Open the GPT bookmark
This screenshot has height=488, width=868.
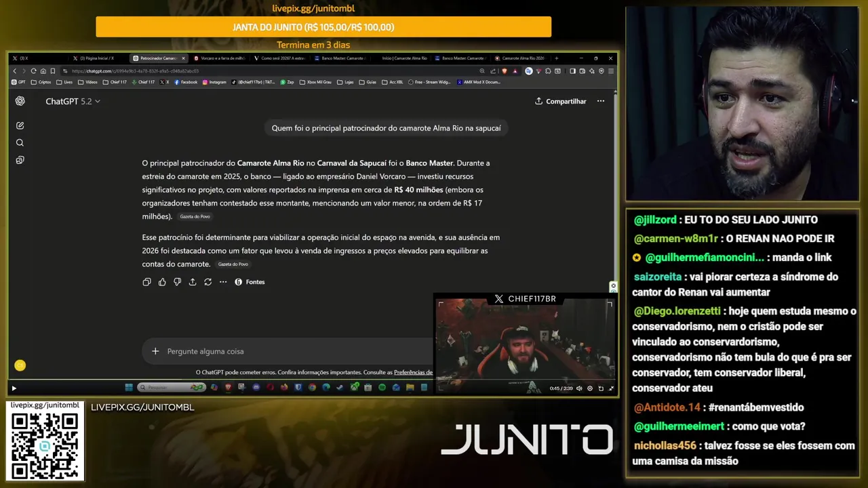[x=18, y=82]
